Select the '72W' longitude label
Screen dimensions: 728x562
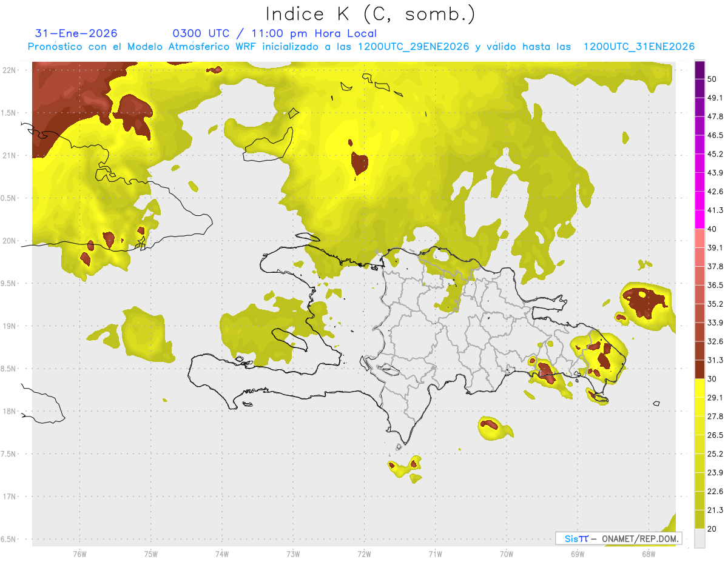tap(364, 554)
